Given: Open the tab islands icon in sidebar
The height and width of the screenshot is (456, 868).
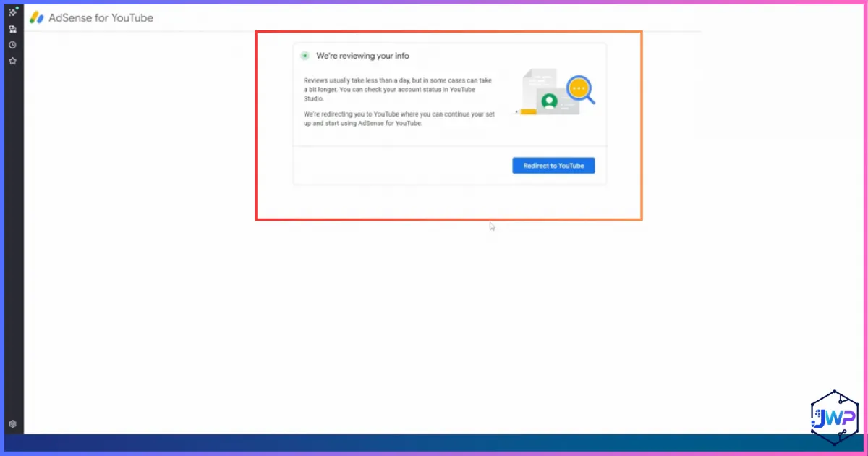Looking at the screenshot, I should click(12, 29).
